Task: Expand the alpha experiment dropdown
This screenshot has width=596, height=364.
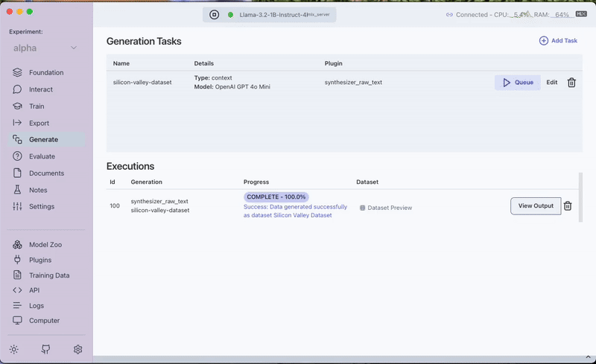Action: click(x=45, y=48)
